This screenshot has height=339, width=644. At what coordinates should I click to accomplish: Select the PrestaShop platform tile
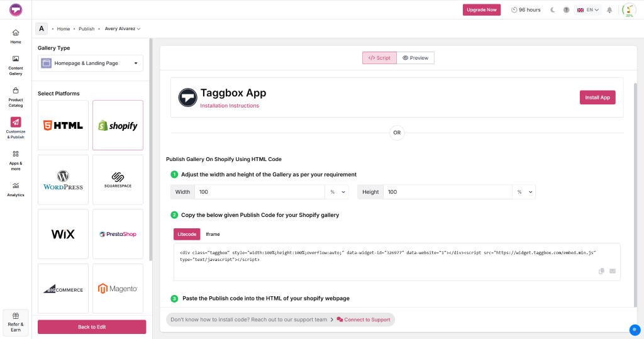click(x=118, y=234)
